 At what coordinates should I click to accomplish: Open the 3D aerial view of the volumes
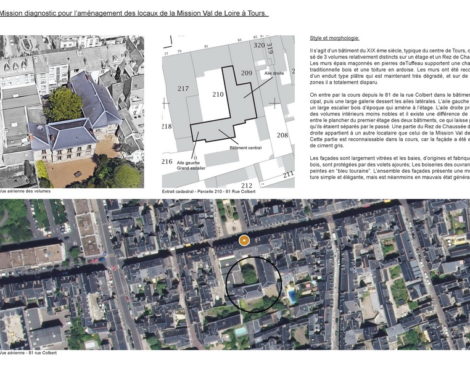(x=72, y=112)
